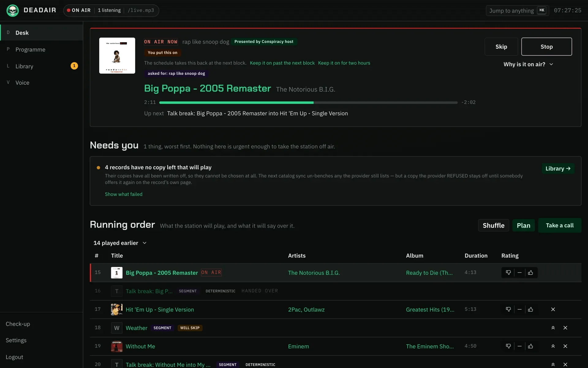The image size is (588, 368).
Task: Click the T icon on Talk break: Big P row
Action: pyautogui.click(x=117, y=291)
